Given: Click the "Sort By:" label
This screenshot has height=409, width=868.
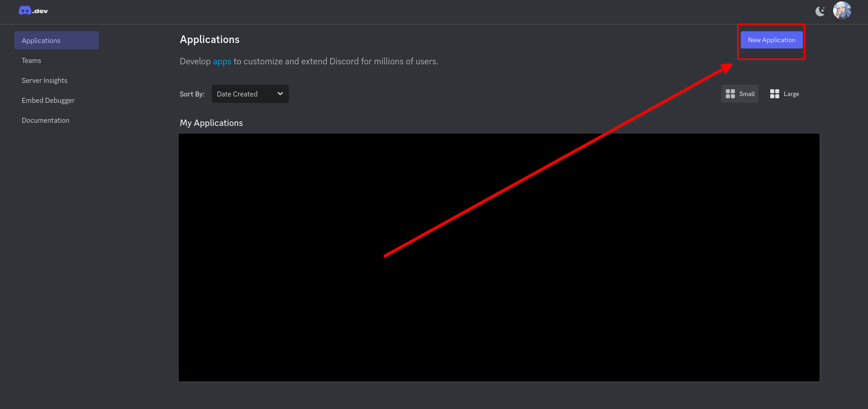Looking at the screenshot, I should pos(192,94).
